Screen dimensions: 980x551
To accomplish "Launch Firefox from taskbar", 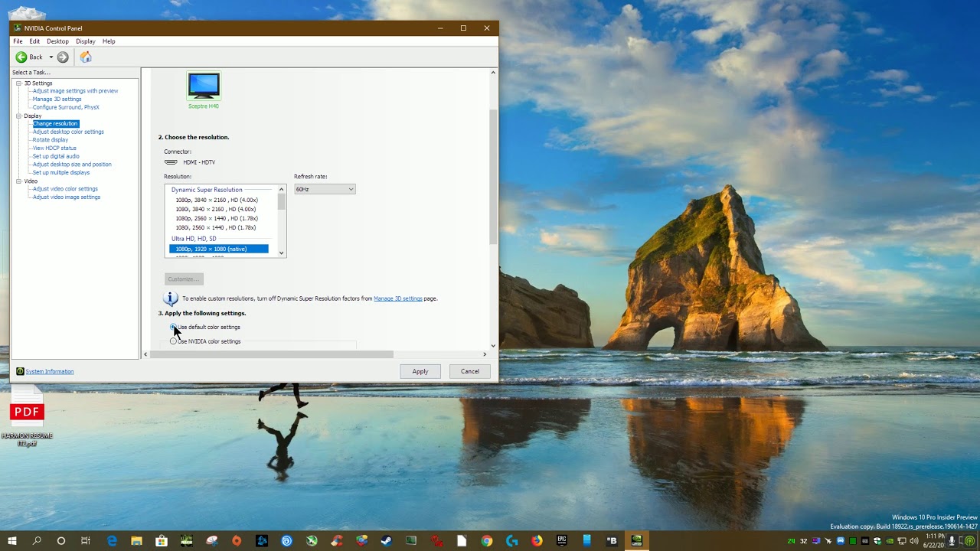I will point(537,541).
